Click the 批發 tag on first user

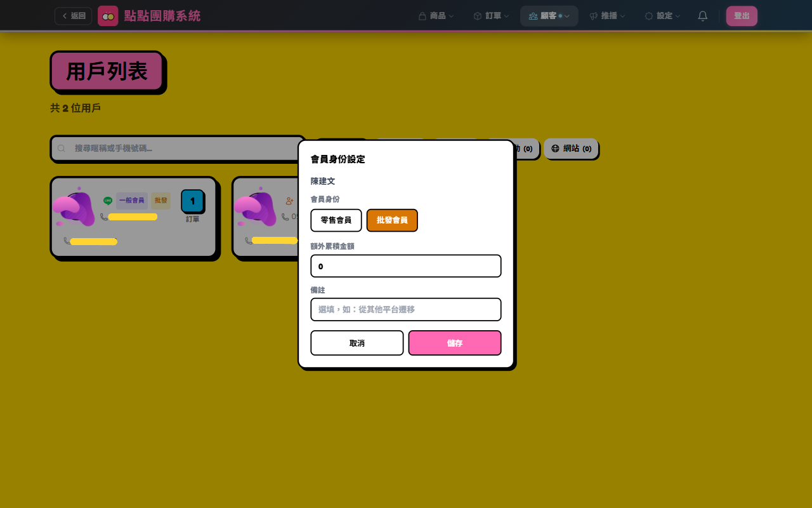click(x=161, y=201)
